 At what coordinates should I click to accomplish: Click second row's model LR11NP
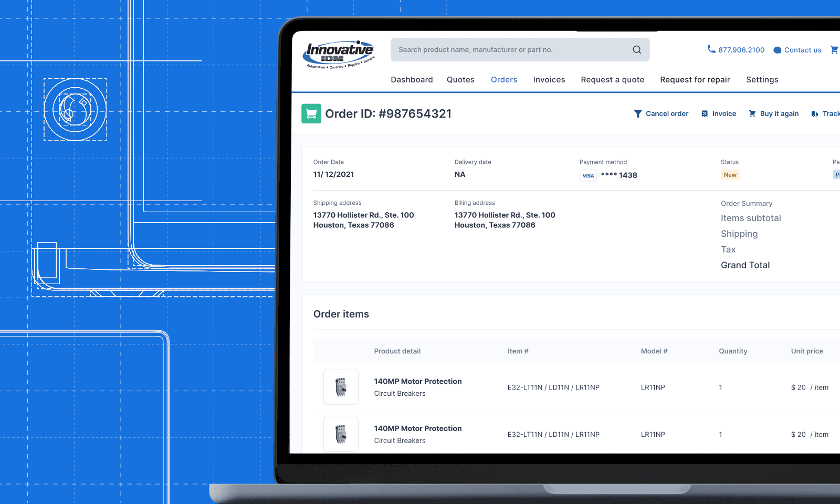pyautogui.click(x=653, y=435)
